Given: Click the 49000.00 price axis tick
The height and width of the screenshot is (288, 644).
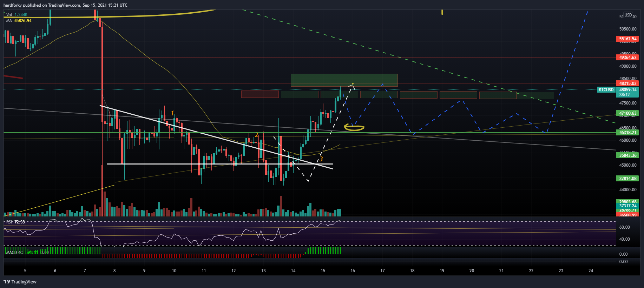Looking at the screenshot, I should 628,66.
